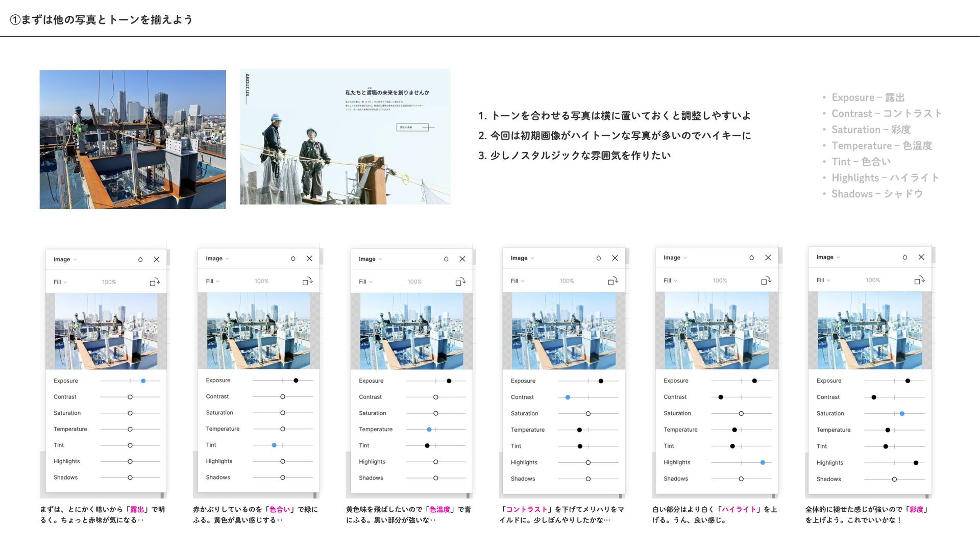Viewport: 980px width, 551px height.
Task: Select the original construction site photo at top left
Action: click(133, 139)
